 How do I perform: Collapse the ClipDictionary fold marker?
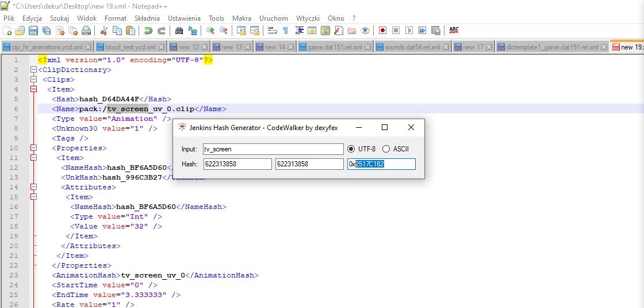coord(34,70)
